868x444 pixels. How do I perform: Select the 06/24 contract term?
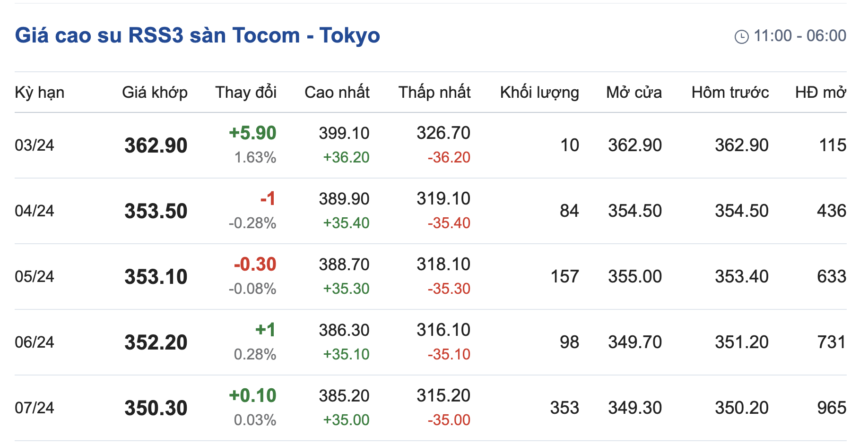(35, 342)
